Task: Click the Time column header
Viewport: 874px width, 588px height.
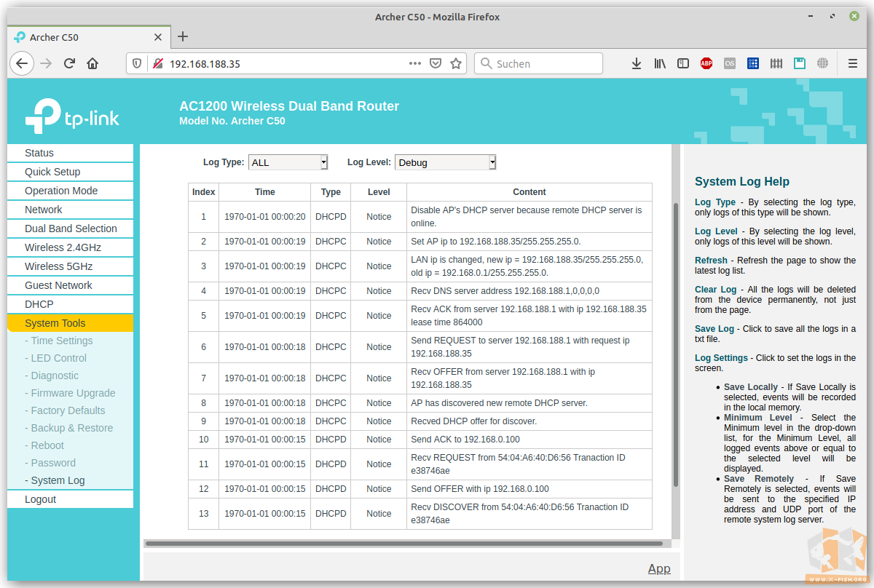Action: (x=265, y=192)
